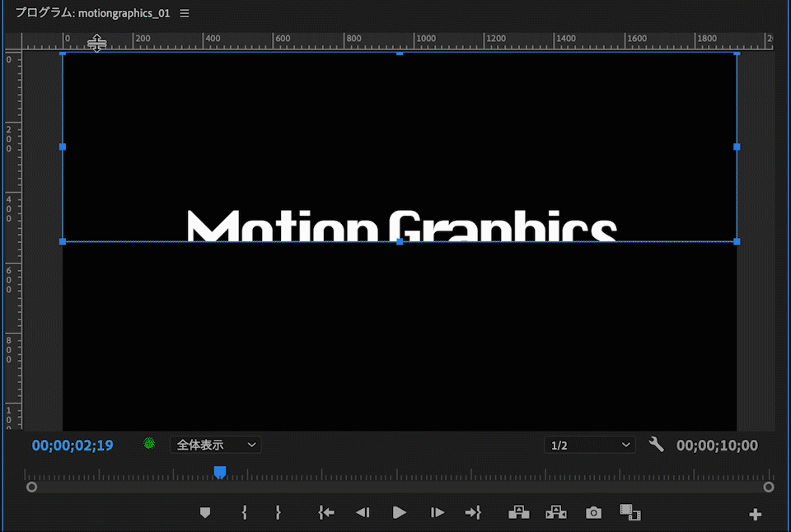Select the bottom-left bounding box handle
The width and height of the screenshot is (791, 532).
(63, 241)
